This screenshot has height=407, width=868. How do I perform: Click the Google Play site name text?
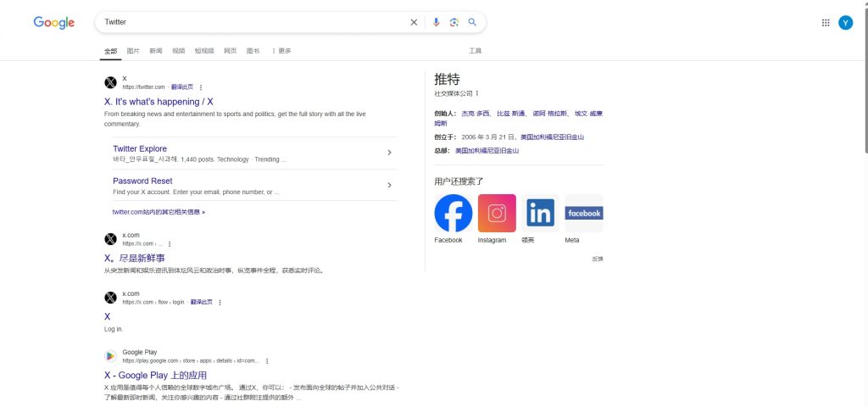[x=140, y=352]
